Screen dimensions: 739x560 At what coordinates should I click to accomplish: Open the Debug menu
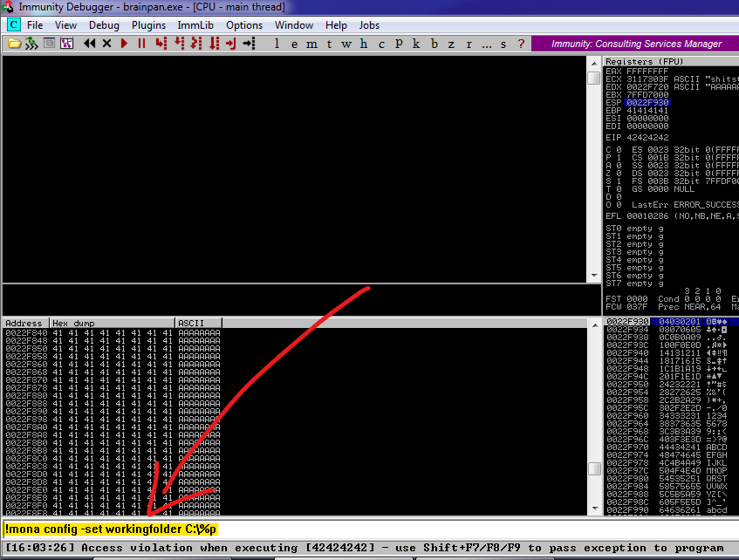(104, 25)
